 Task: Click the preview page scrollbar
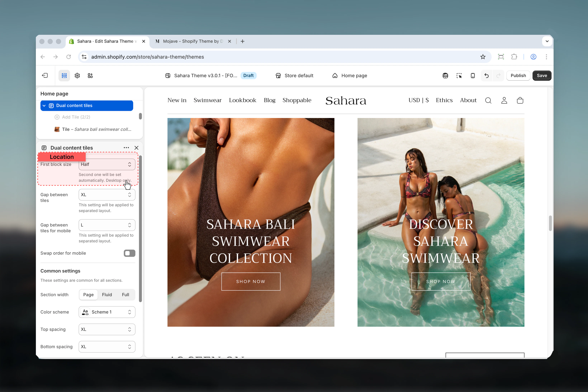(550, 223)
